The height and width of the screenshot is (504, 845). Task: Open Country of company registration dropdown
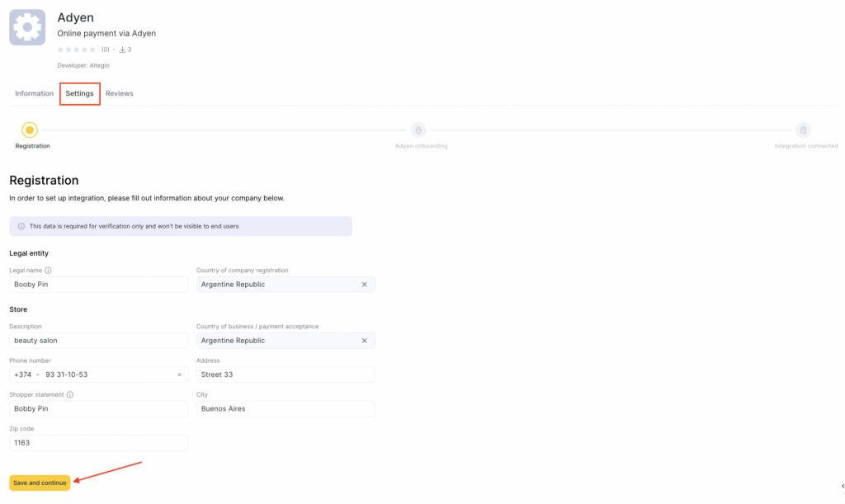click(276, 285)
